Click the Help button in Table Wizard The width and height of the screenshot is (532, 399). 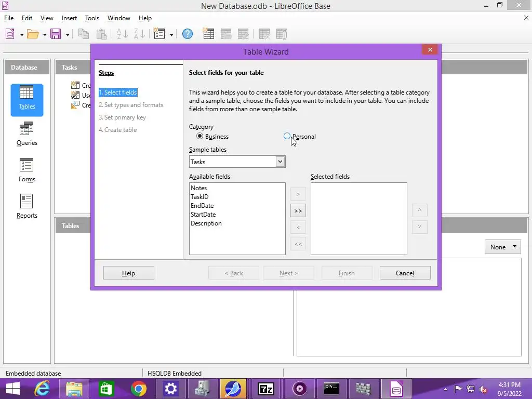129,273
